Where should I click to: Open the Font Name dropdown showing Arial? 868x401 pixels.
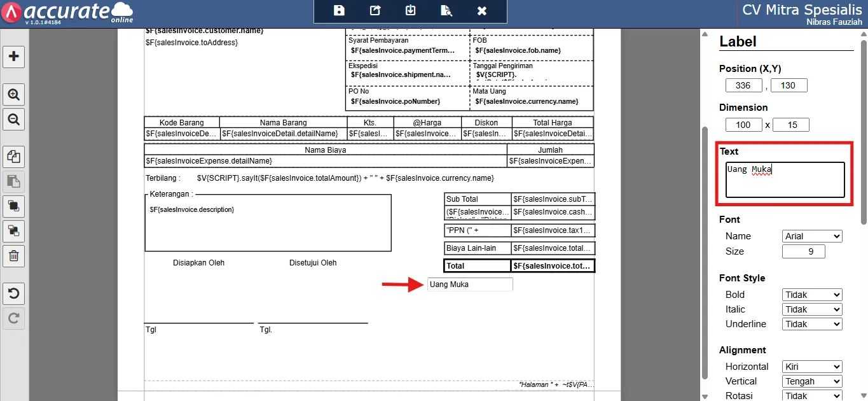point(812,236)
